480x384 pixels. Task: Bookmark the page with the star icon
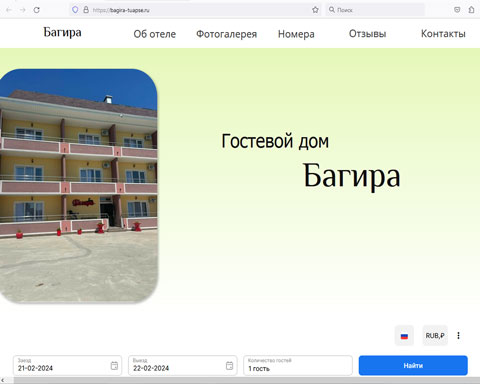315,10
